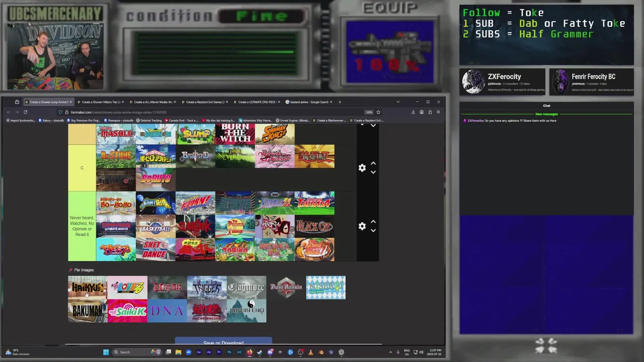This screenshot has height=362, width=644.
Task: Open the Windows Start menu
Action: [106, 352]
